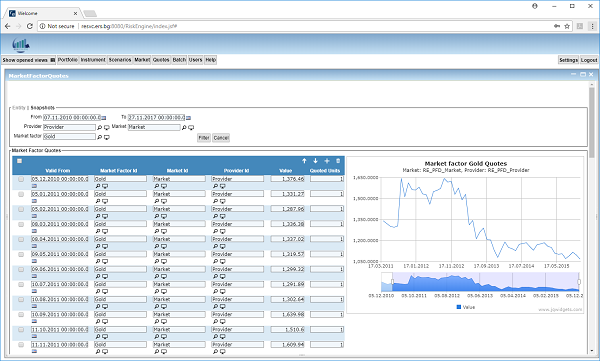Add new quote row with plus icon
This screenshot has width=600, height=361.
click(327, 161)
